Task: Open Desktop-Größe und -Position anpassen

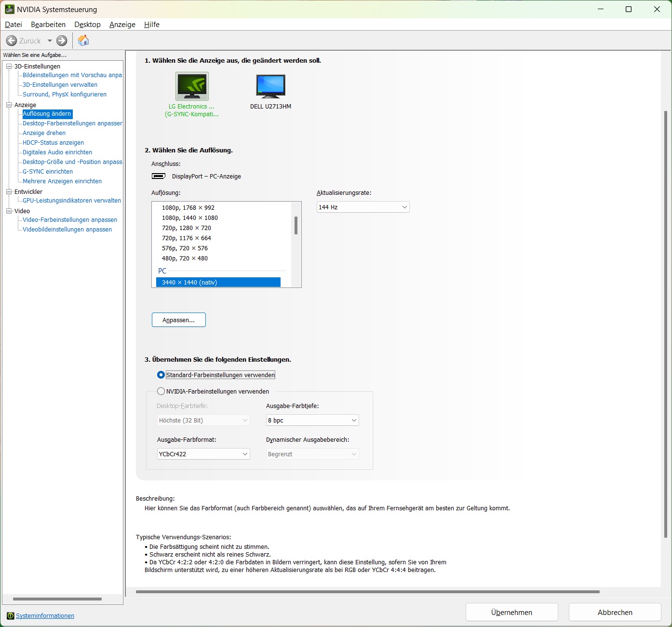Action: tap(72, 162)
